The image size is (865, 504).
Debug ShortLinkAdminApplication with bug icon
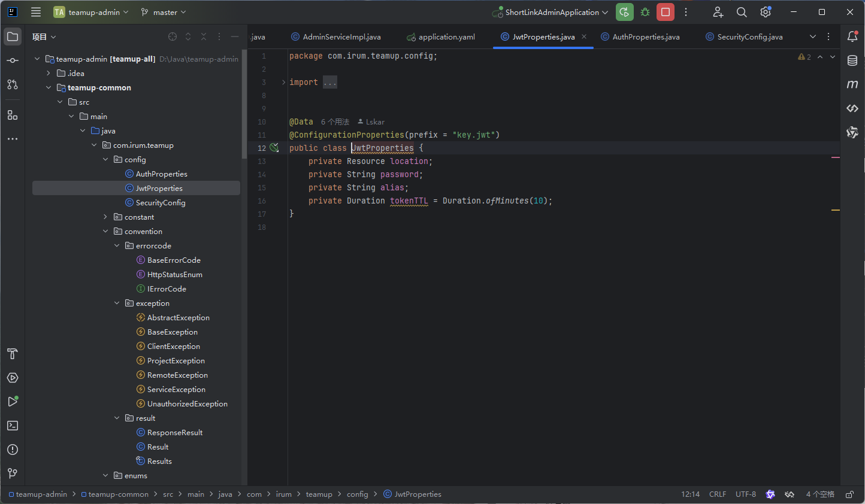coord(645,12)
